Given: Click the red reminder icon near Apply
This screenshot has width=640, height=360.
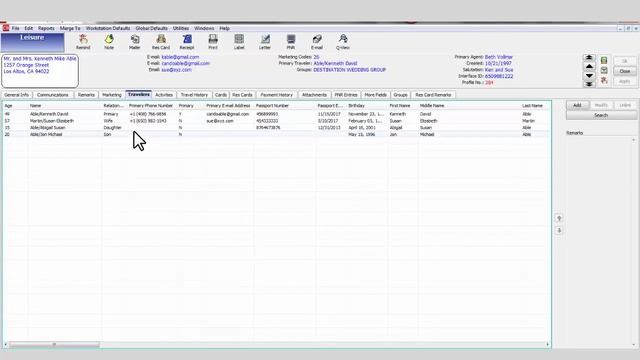Looking at the screenshot, I should point(604,81).
